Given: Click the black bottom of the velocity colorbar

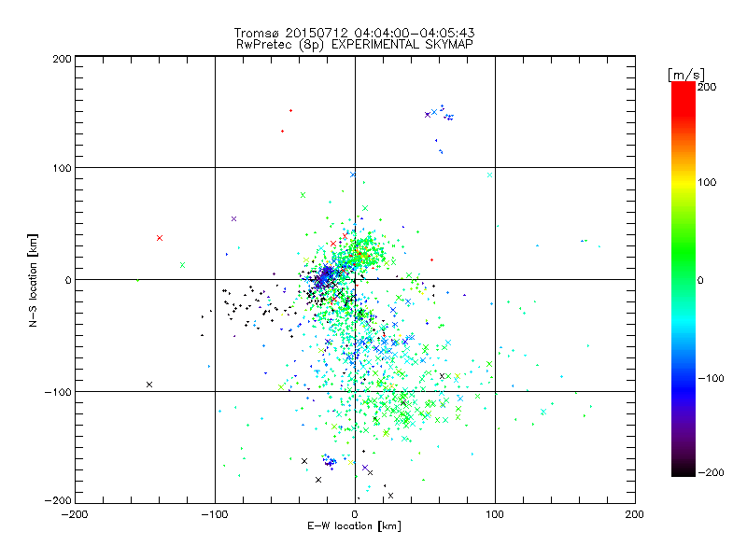Looking at the screenshot, I should (x=684, y=469).
